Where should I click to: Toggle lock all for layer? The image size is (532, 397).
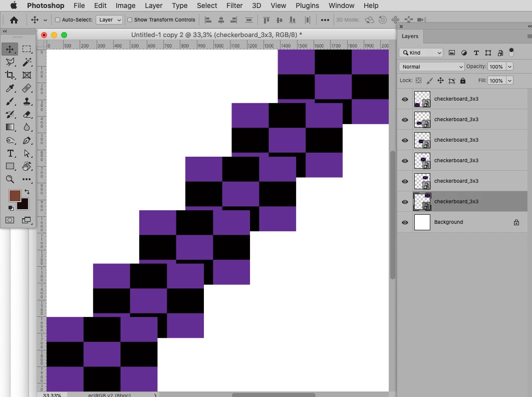(463, 80)
